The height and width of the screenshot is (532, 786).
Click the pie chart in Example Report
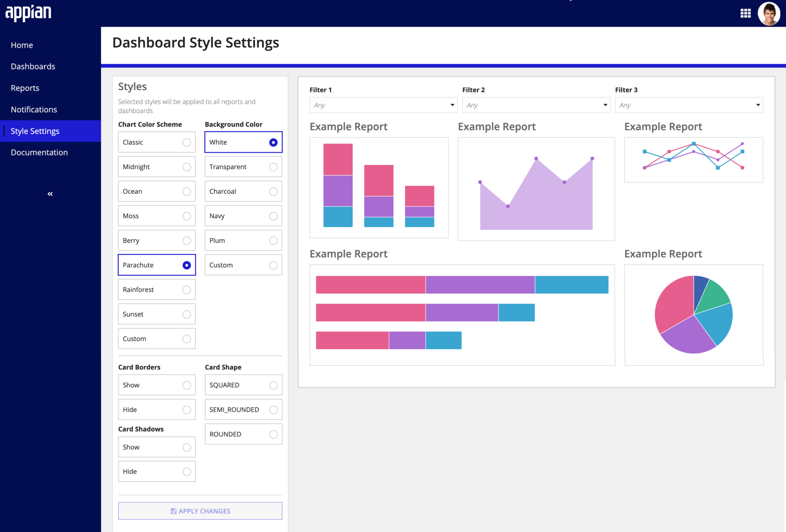pos(694,314)
